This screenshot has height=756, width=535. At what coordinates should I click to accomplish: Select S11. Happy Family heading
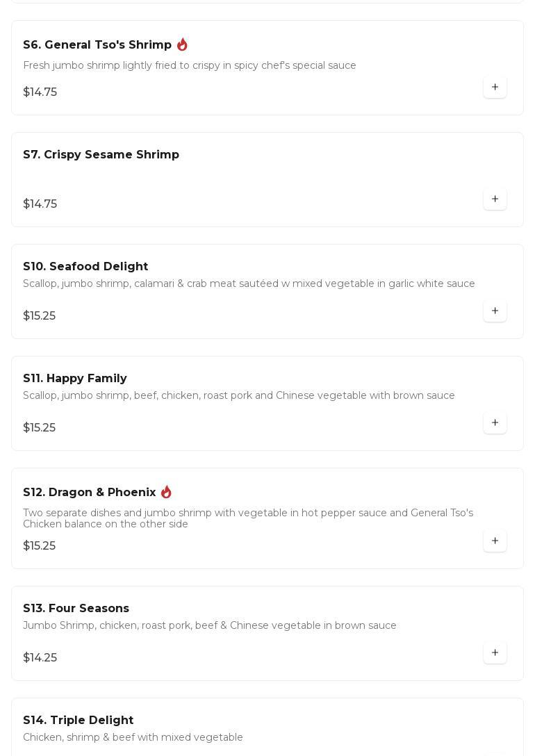pyautogui.click(x=75, y=379)
